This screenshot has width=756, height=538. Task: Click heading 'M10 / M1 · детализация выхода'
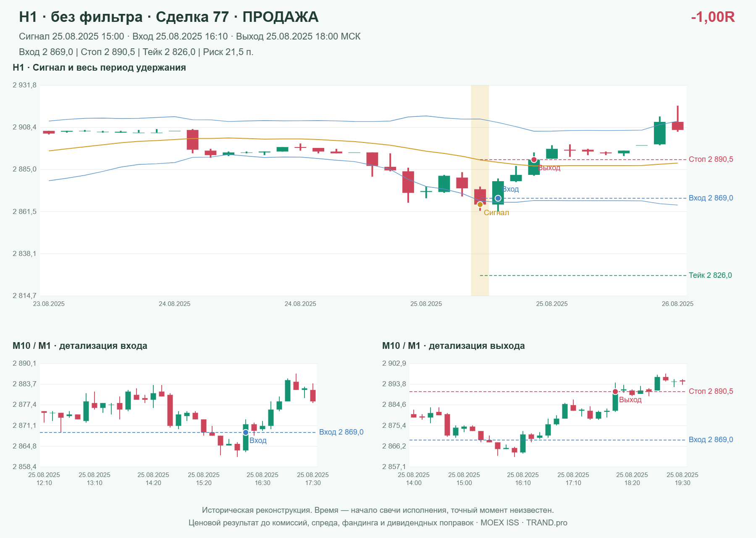(454, 346)
